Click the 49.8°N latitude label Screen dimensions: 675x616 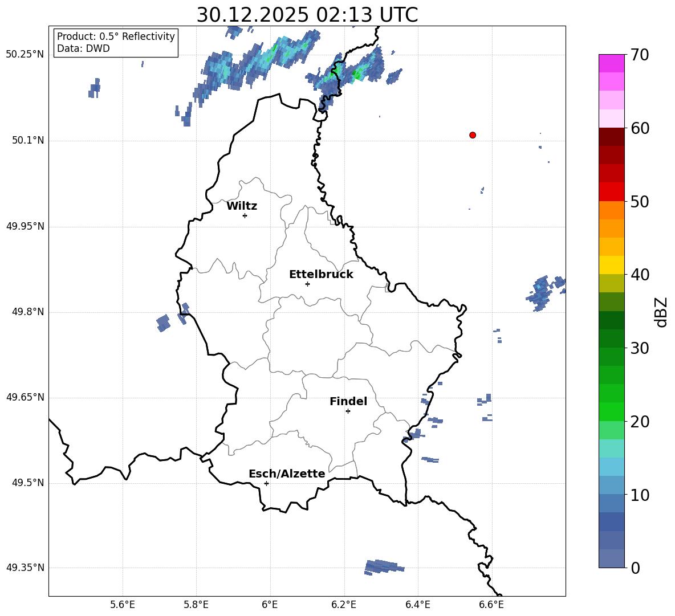click(28, 312)
